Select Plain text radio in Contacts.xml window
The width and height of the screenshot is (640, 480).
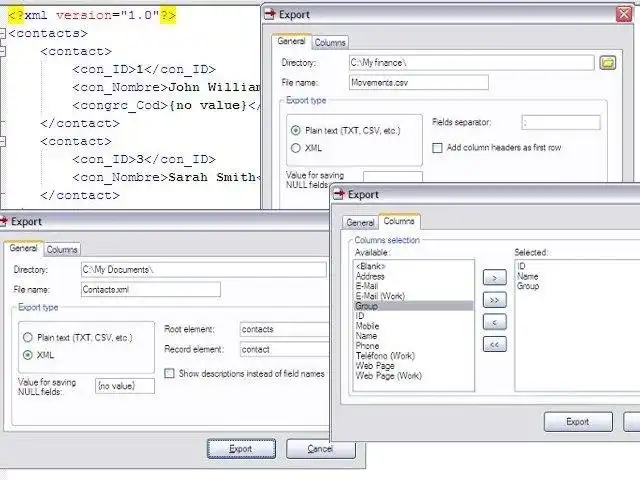pyautogui.click(x=28, y=338)
